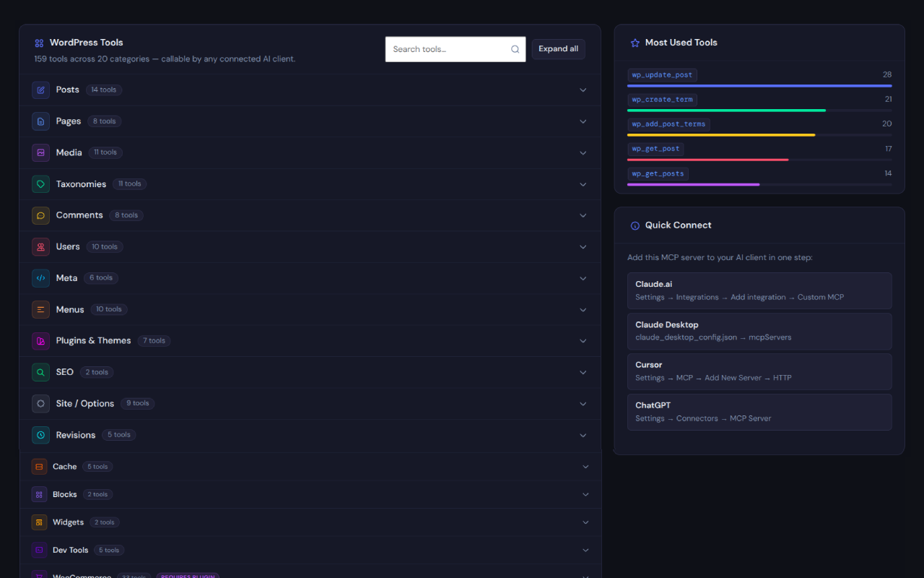924x578 pixels.
Task: Click the Dev Tools category label
Action: click(x=71, y=550)
